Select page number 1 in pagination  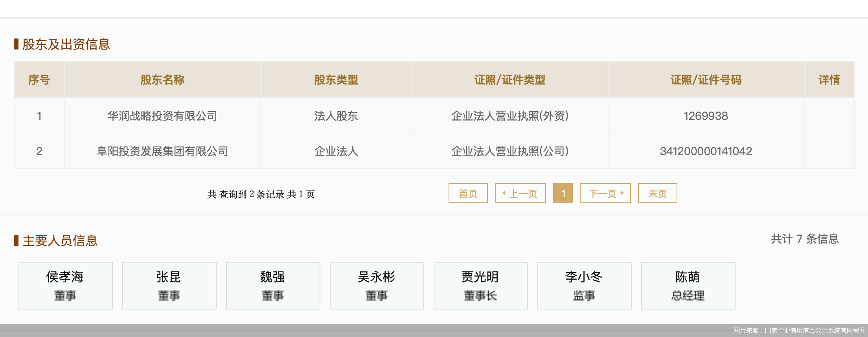pyautogui.click(x=563, y=193)
